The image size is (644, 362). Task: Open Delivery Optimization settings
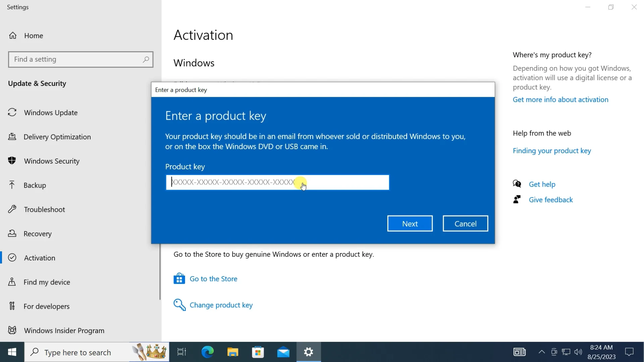click(x=57, y=137)
